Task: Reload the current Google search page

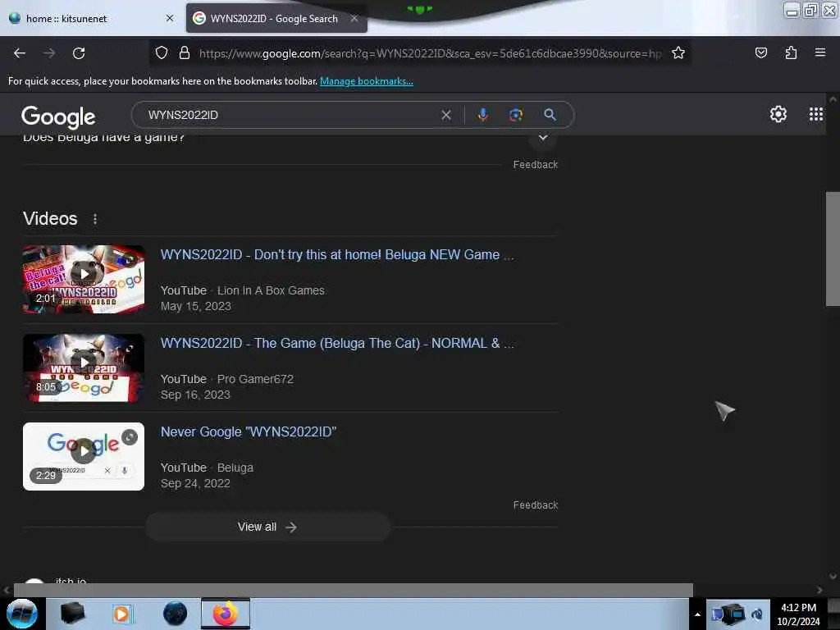Action: [79, 53]
